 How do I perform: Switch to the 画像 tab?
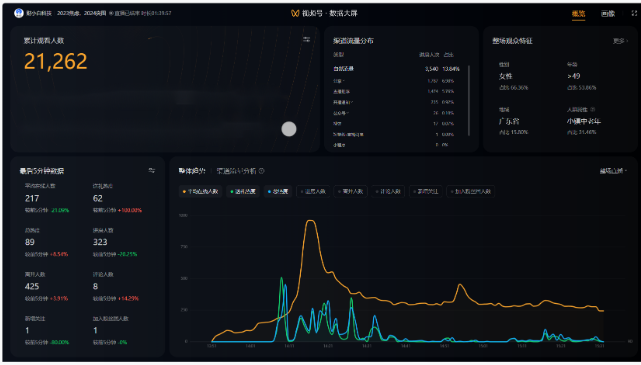coord(608,13)
